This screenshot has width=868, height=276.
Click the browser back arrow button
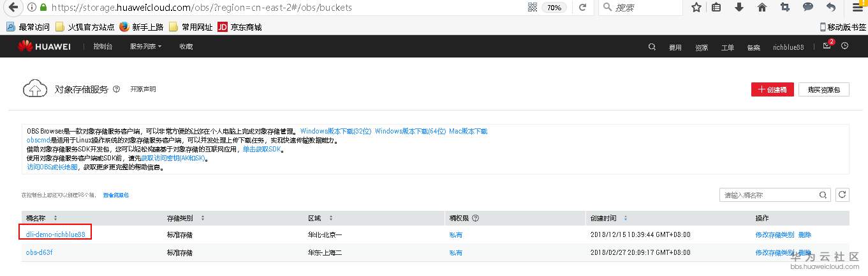pos(11,8)
